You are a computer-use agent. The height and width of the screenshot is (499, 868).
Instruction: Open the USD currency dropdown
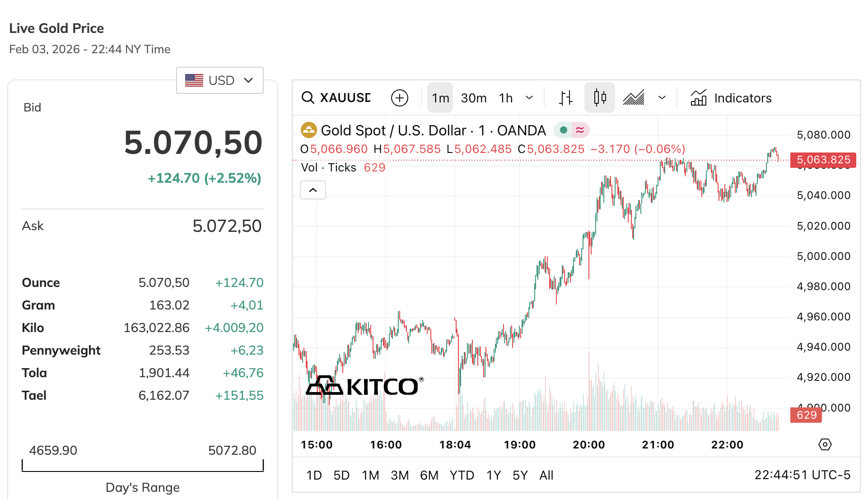[219, 80]
